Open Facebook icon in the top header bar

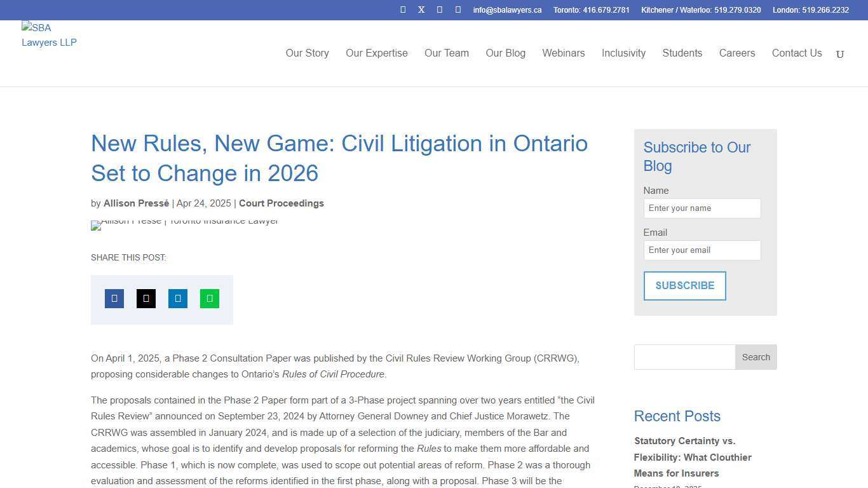[402, 10]
